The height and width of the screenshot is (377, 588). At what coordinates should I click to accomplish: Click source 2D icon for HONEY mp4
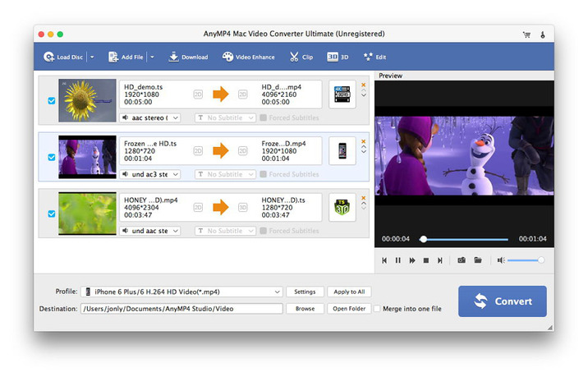tap(198, 208)
